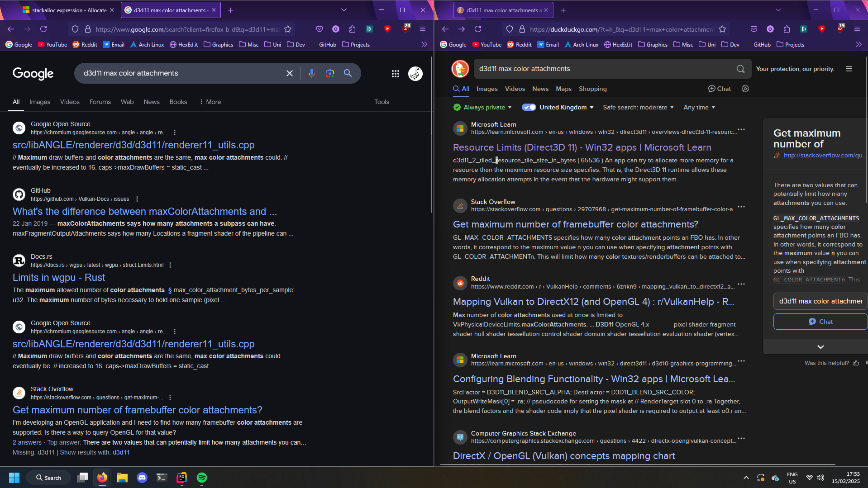Expand the instant answer panel chevron
The width and height of the screenshot is (868, 488).
820,346
